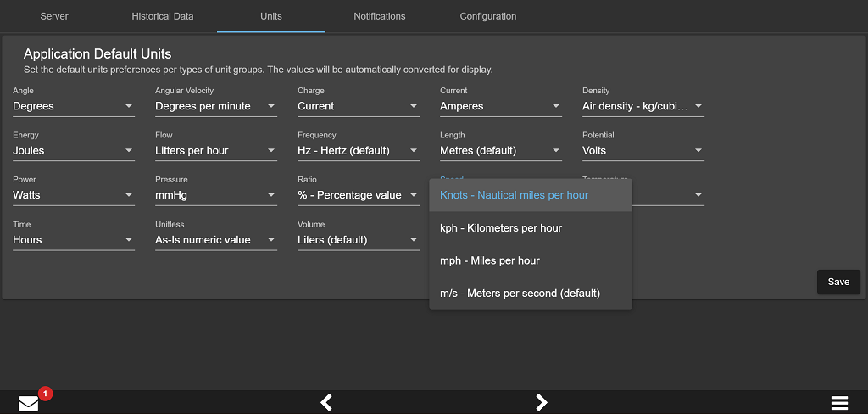The image size is (868, 414).
Task: Go to previous page with left chevron
Action: coord(326,402)
